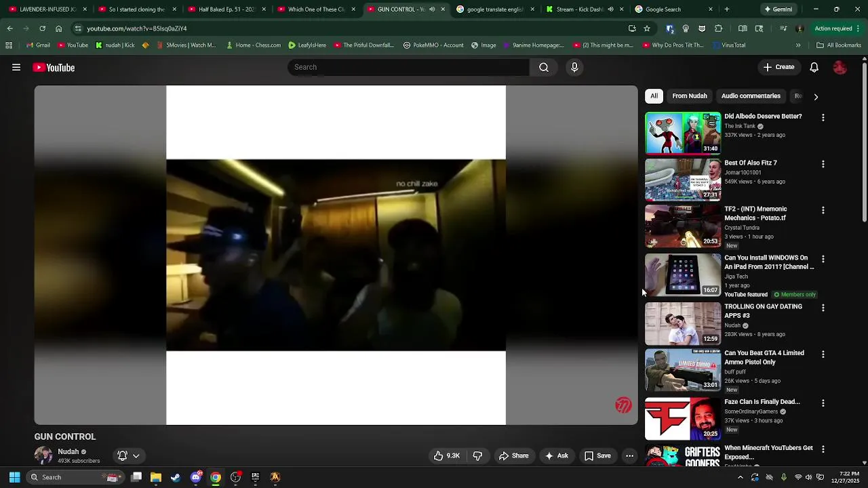
Task: Like the video with thumbs up
Action: pyautogui.click(x=447, y=456)
